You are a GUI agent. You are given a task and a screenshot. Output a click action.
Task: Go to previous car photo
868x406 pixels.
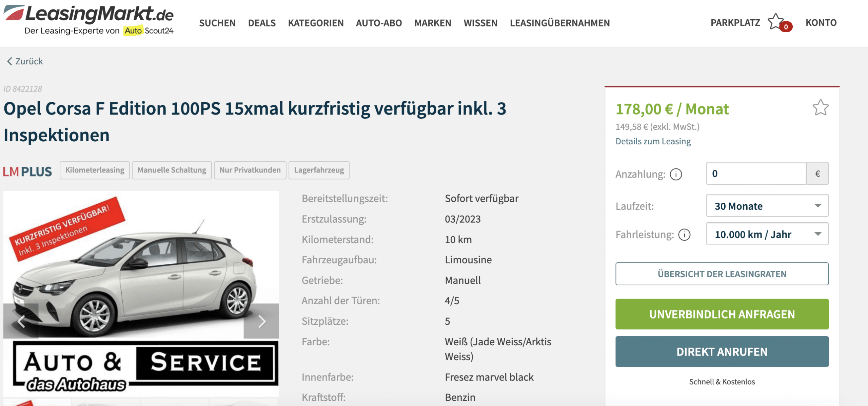pos(21,321)
